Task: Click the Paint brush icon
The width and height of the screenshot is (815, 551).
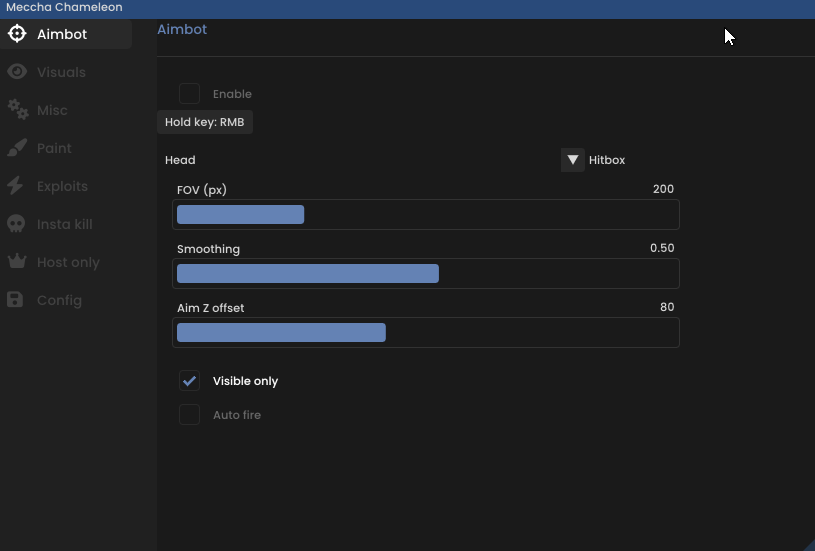Action: (x=17, y=148)
